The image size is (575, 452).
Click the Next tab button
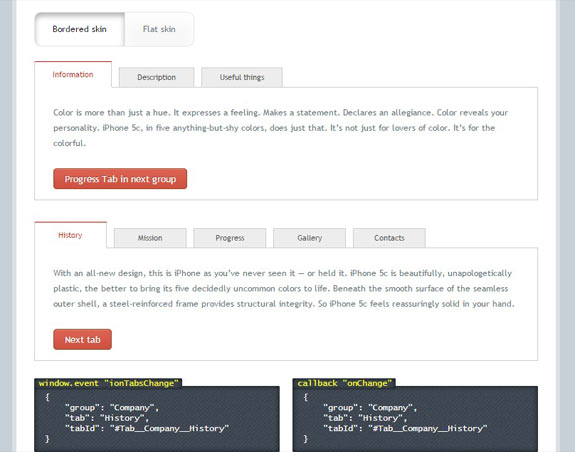(x=83, y=339)
